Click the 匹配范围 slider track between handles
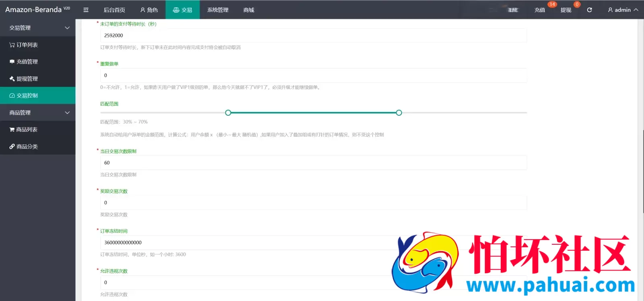The image size is (644, 301). coord(314,113)
